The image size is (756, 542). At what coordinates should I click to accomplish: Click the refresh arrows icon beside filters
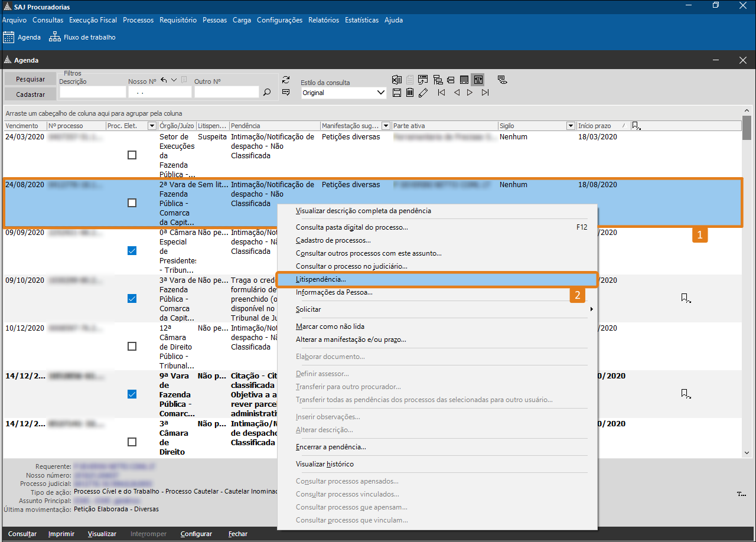click(x=286, y=80)
